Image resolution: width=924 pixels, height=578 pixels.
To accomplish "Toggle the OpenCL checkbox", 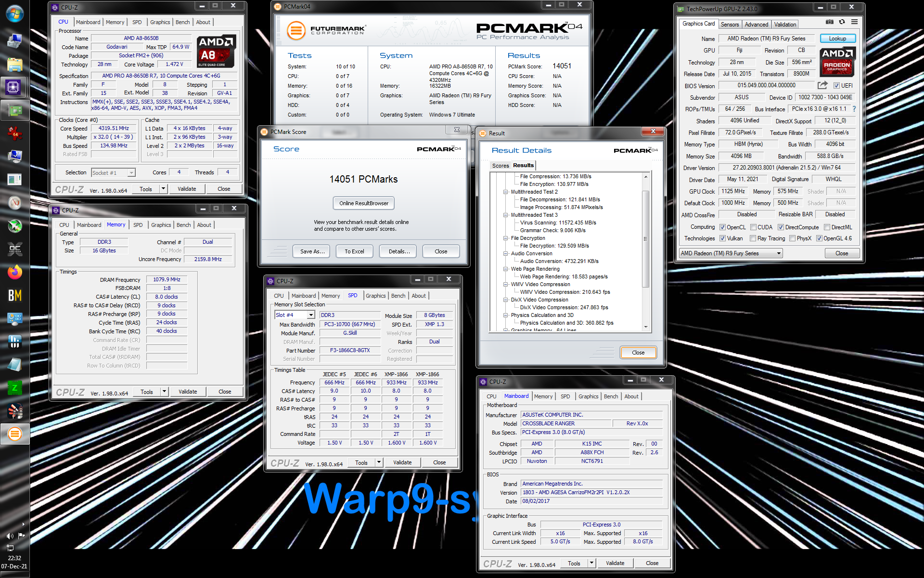I will tap(722, 227).
